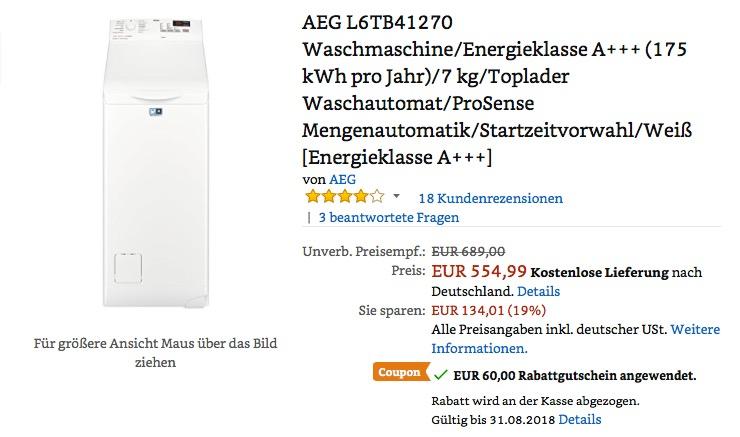This screenshot has height=437, width=740.
Task: Click the washer control panel display
Action: [x=181, y=24]
